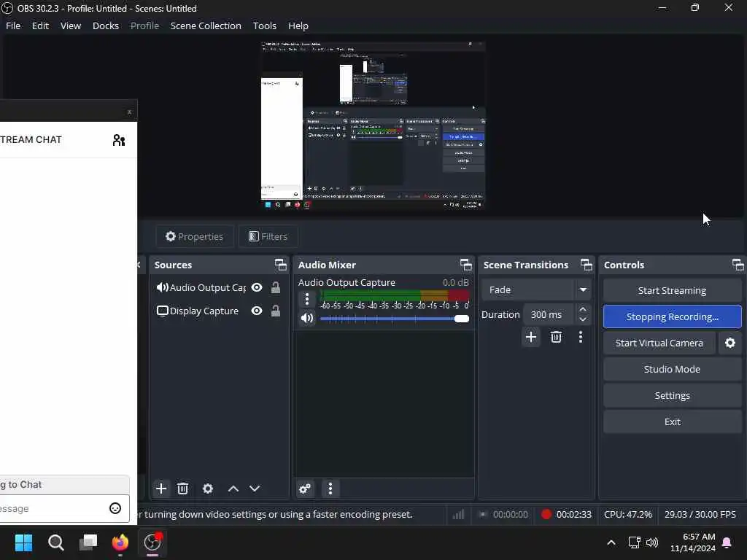
Task: Click the 29.03 / 30.00 FPS status
Action: pyautogui.click(x=700, y=514)
